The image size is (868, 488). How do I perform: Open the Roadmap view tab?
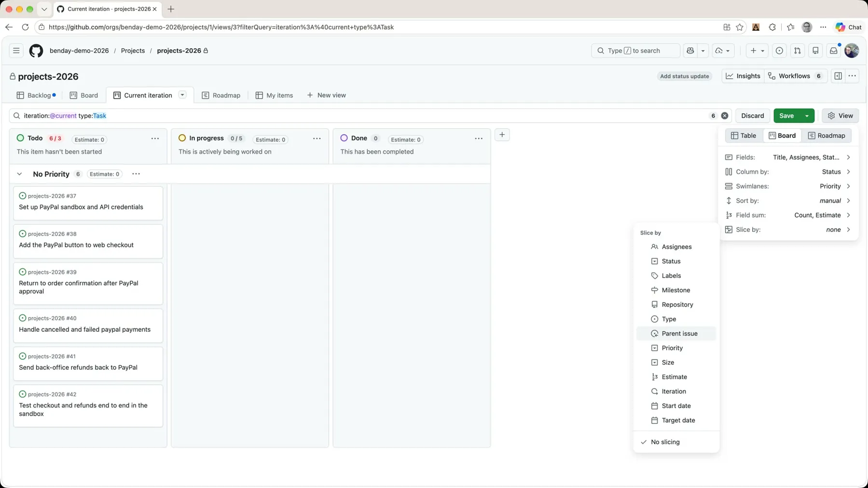click(x=221, y=95)
